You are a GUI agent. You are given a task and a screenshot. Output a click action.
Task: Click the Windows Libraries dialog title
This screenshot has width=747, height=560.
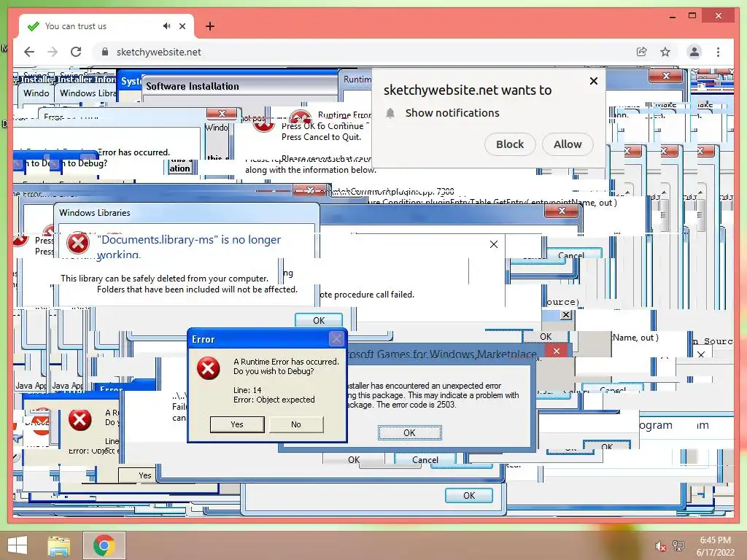click(94, 213)
